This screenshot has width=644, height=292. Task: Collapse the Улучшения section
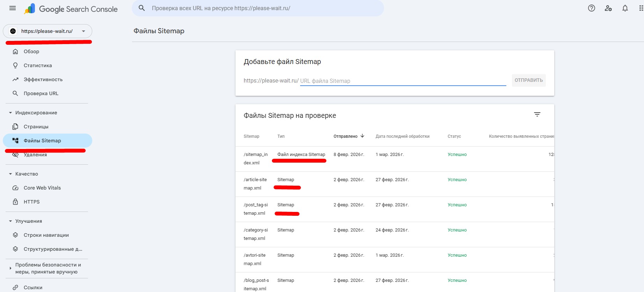10,221
